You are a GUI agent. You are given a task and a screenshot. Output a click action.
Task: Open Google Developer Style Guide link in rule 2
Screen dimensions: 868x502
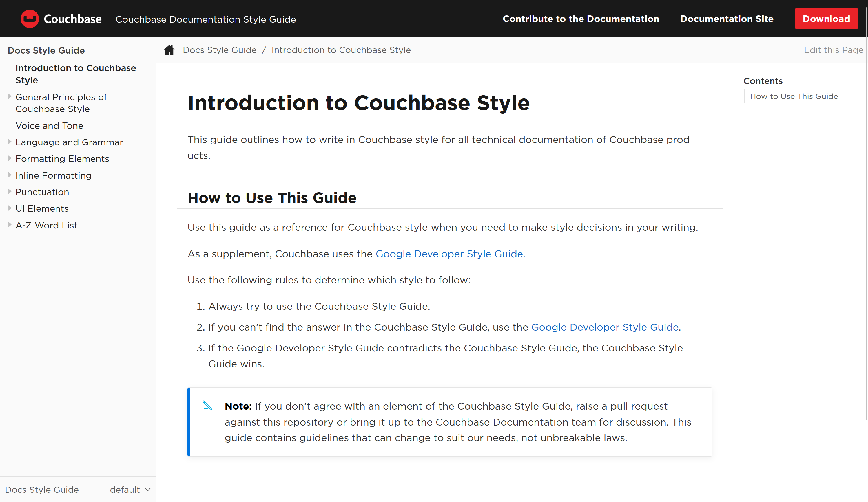pos(605,327)
